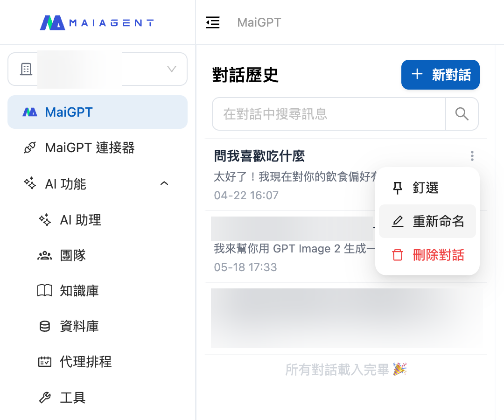Open the MaiGPT sidebar item
Screen dimensions: 504x420
pyautogui.click(x=98, y=112)
